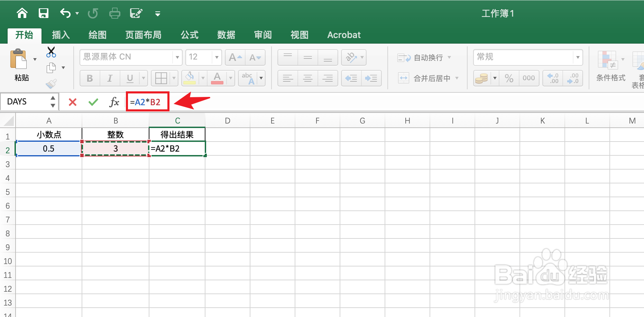Cancel formula entry with the red X
This screenshot has width=644, height=317.
(72, 102)
